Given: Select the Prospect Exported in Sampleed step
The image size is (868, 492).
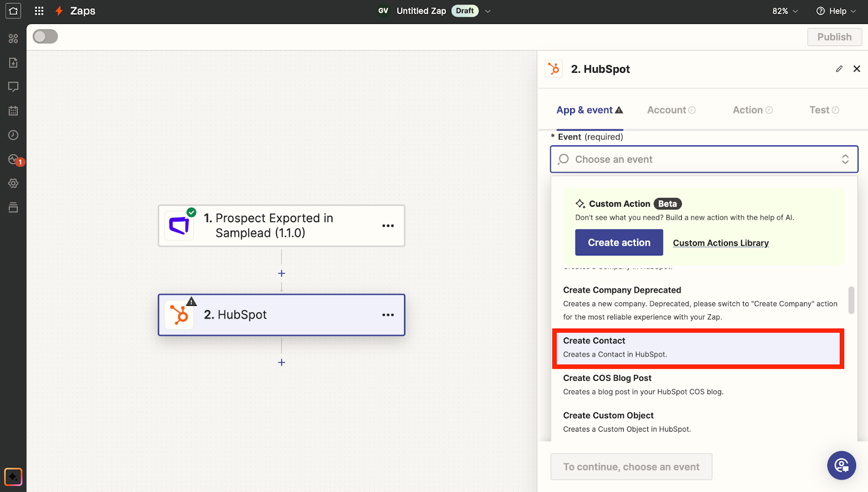Looking at the screenshot, I should 282,226.
